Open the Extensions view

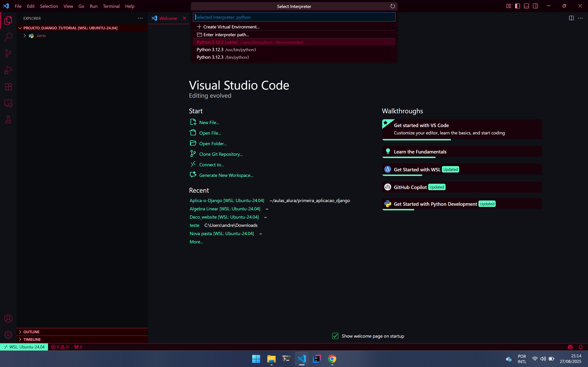pyautogui.click(x=8, y=87)
